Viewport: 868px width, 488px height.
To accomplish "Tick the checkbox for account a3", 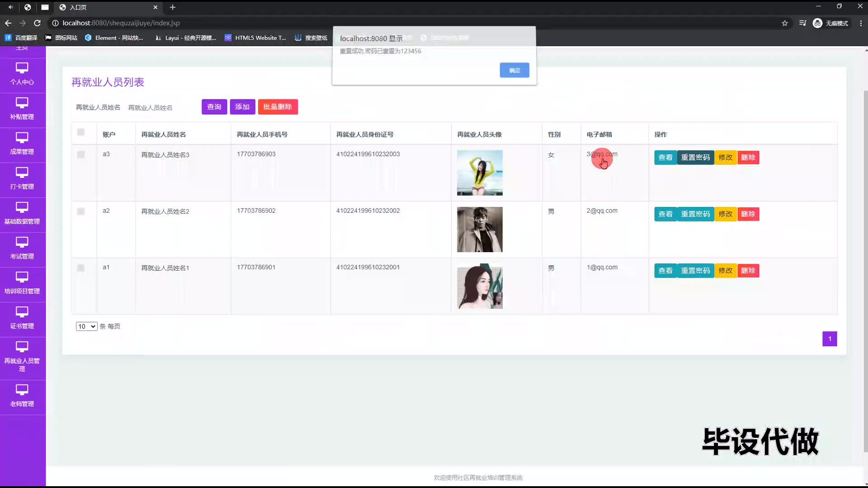I will pyautogui.click(x=81, y=155).
